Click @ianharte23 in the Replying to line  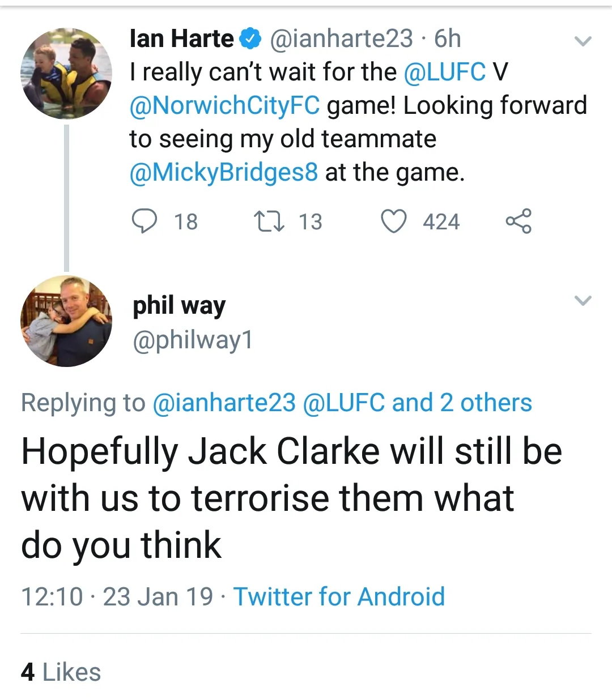point(224,403)
